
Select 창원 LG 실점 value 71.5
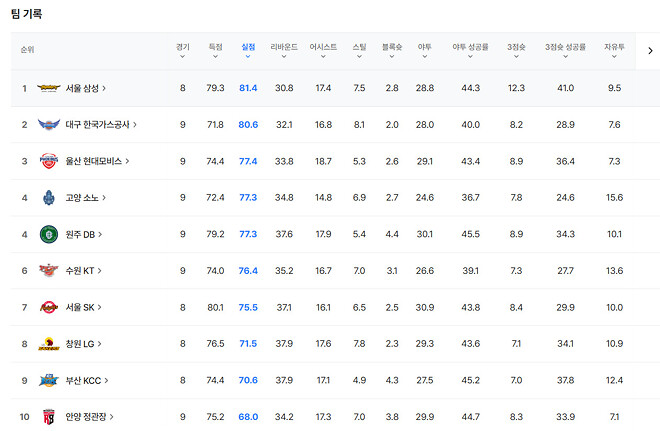point(248,344)
